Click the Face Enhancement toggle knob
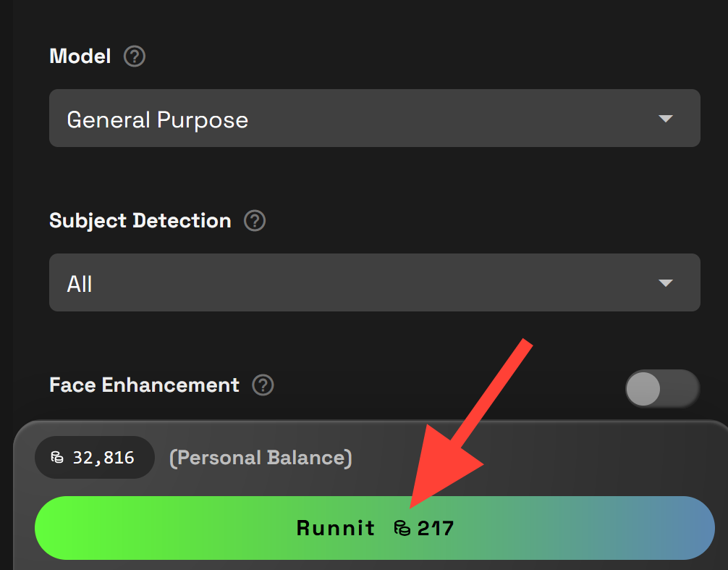The width and height of the screenshot is (728, 570). point(643,390)
